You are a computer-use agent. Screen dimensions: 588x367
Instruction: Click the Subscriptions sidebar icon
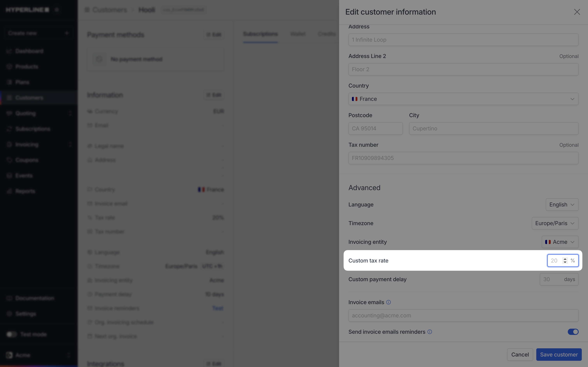point(9,129)
